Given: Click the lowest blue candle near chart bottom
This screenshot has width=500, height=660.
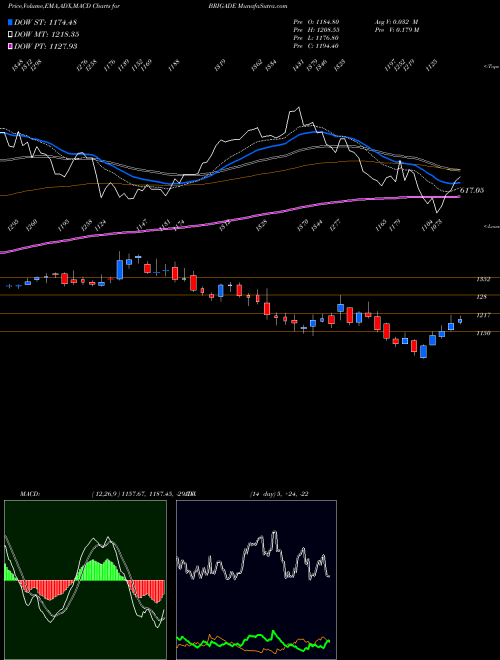Looking at the screenshot, I should point(423,351).
